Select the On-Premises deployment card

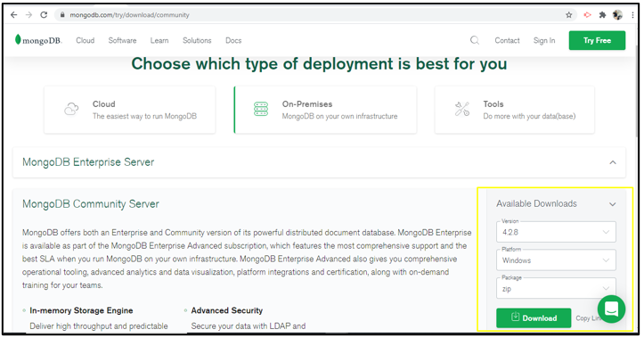point(325,110)
